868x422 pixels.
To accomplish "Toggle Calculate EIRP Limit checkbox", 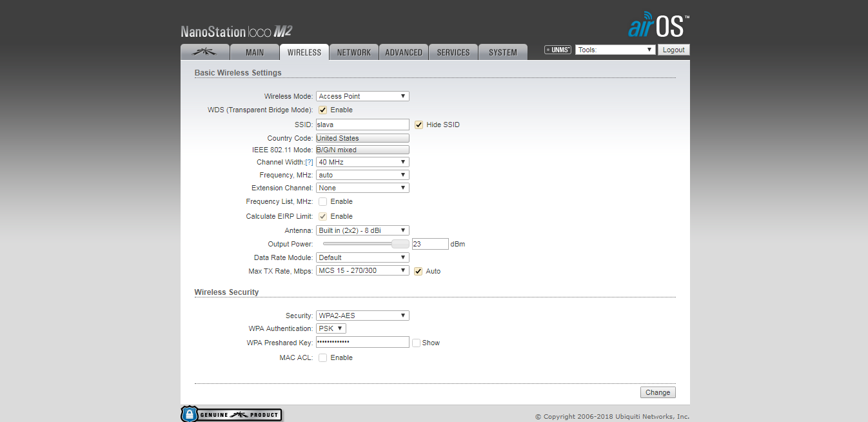I will [x=323, y=216].
